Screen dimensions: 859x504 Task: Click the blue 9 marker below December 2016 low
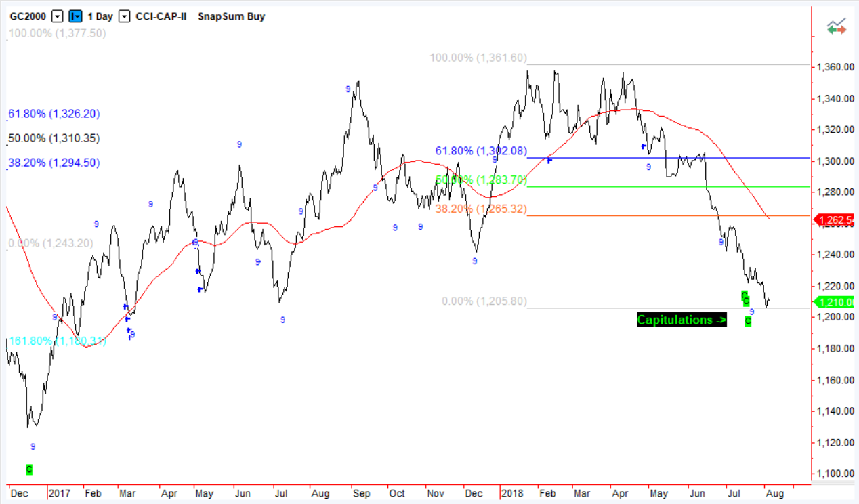pos(33,446)
